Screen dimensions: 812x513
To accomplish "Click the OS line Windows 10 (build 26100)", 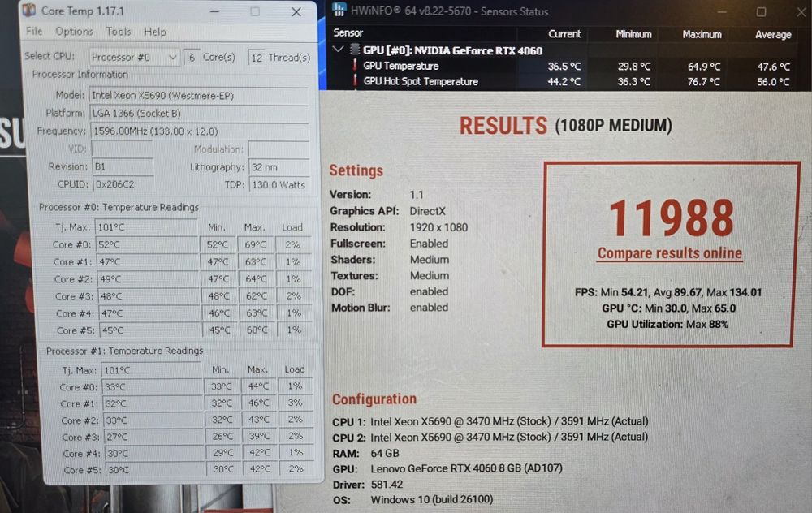I will click(431, 500).
